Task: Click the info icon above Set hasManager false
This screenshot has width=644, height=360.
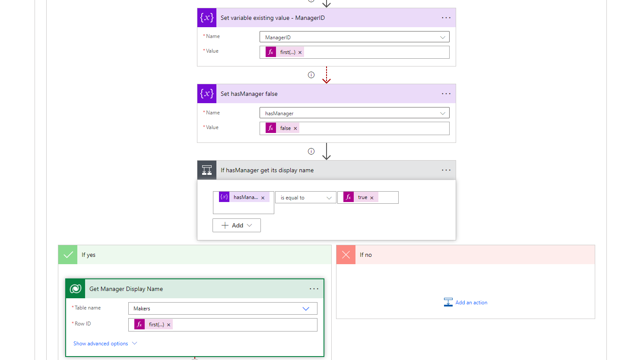Action: [311, 75]
